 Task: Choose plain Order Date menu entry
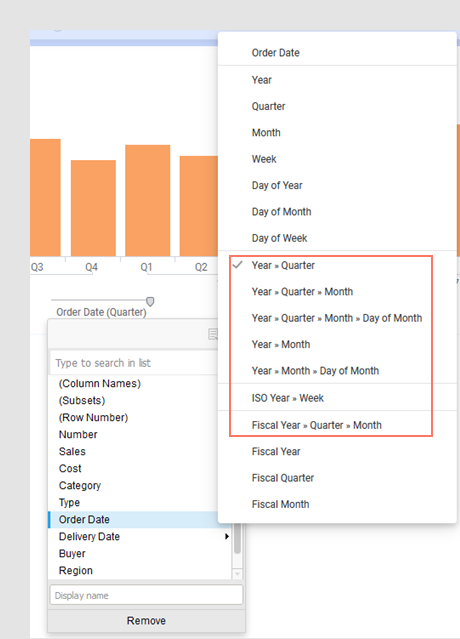click(x=275, y=53)
